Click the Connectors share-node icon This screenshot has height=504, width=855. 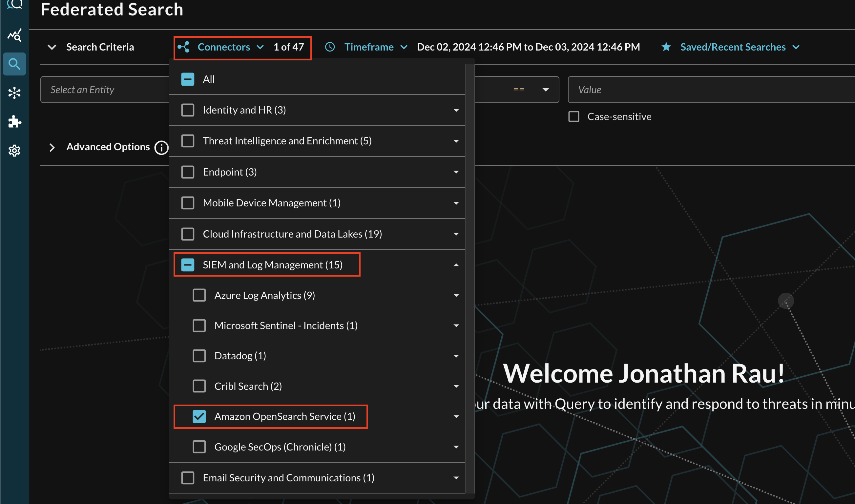(x=183, y=47)
